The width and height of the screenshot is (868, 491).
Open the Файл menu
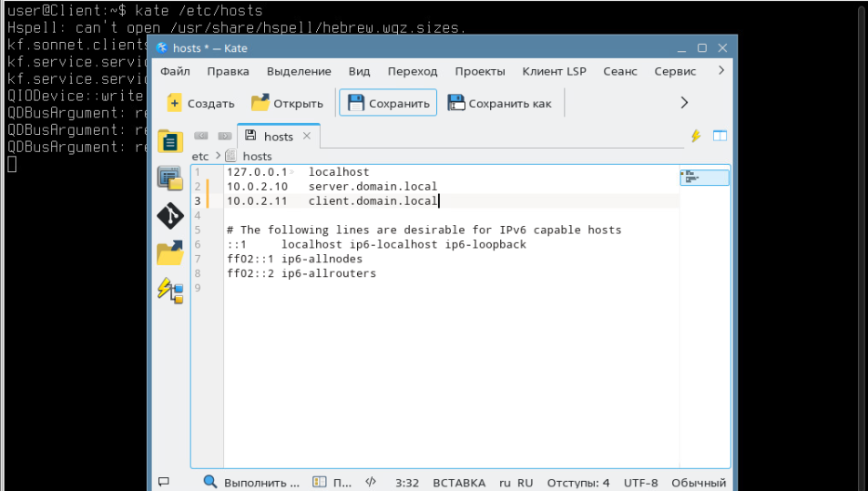pos(175,71)
